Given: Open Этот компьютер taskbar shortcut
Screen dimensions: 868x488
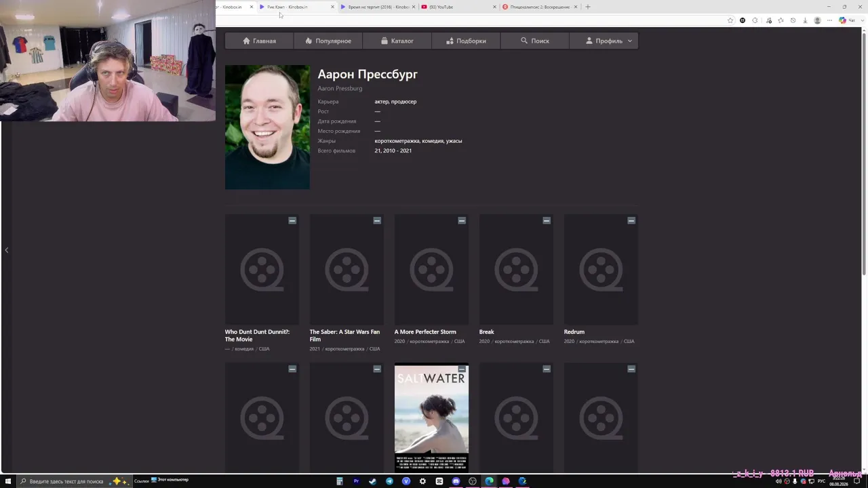Looking at the screenshot, I should coord(170,481).
